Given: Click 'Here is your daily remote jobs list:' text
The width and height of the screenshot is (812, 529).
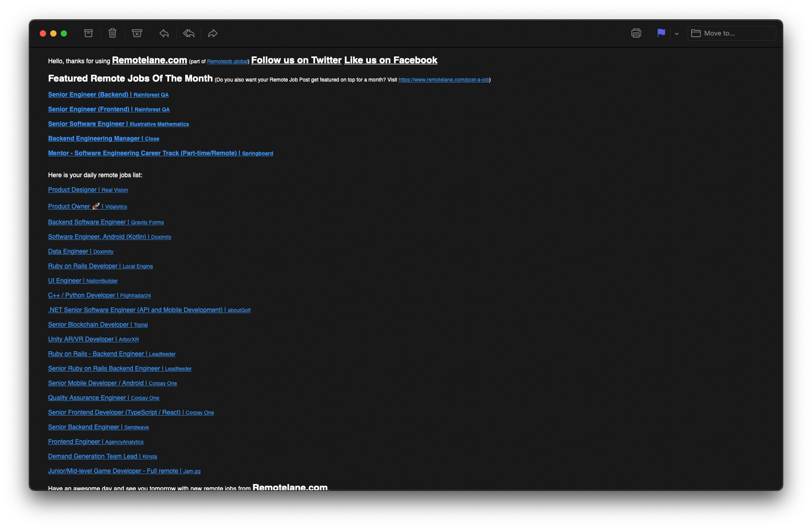Looking at the screenshot, I should pos(95,175).
